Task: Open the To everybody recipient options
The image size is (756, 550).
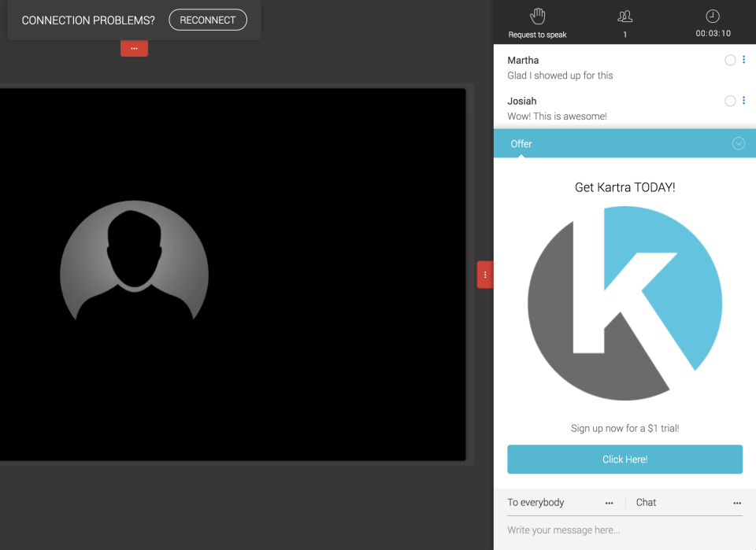Action: 609,502
